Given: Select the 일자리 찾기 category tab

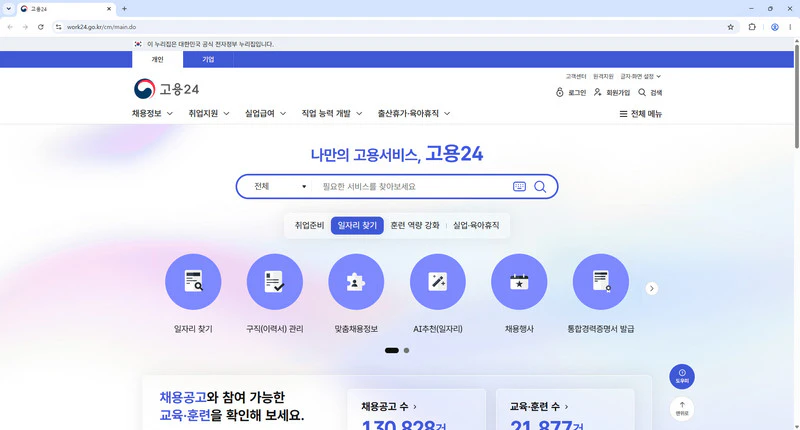Looking at the screenshot, I should click(x=357, y=225).
